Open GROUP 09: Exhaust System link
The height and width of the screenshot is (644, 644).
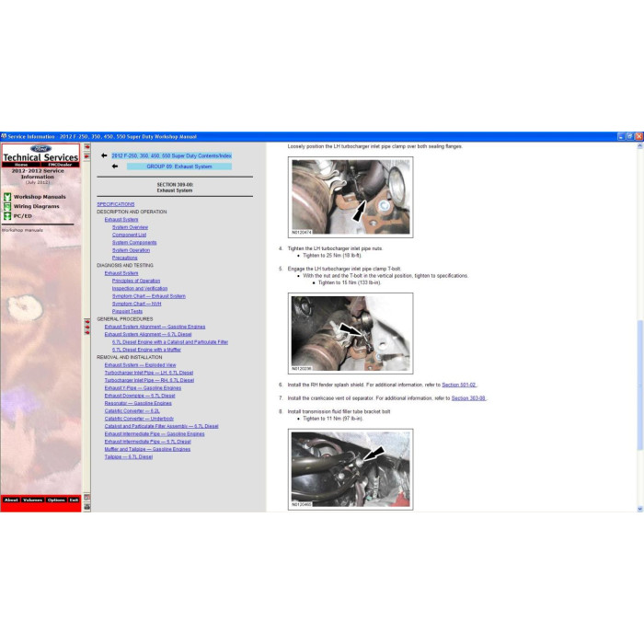[x=179, y=167]
